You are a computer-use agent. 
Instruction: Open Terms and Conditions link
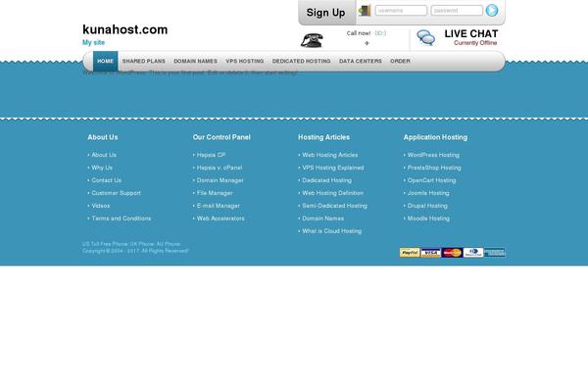click(x=122, y=219)
